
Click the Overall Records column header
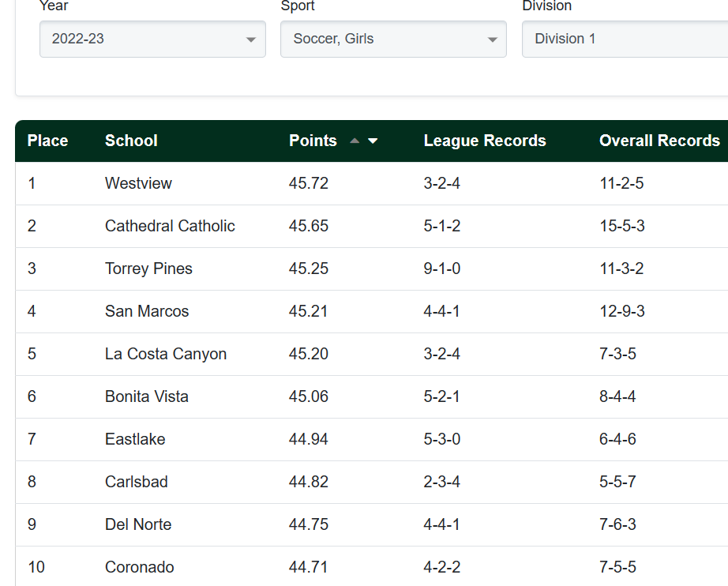(x=659, y=141)
